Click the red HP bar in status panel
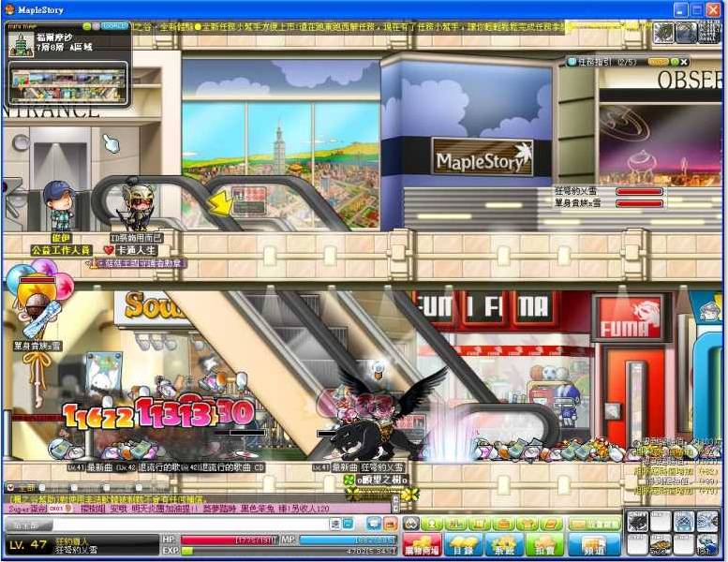The height and width of the screenshot is (562, 728). (x=230, y=540)
